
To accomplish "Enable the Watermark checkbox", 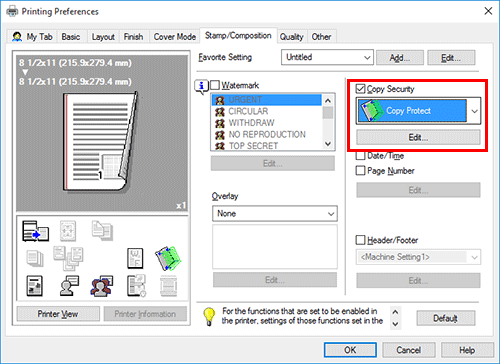I will [215, 85].
